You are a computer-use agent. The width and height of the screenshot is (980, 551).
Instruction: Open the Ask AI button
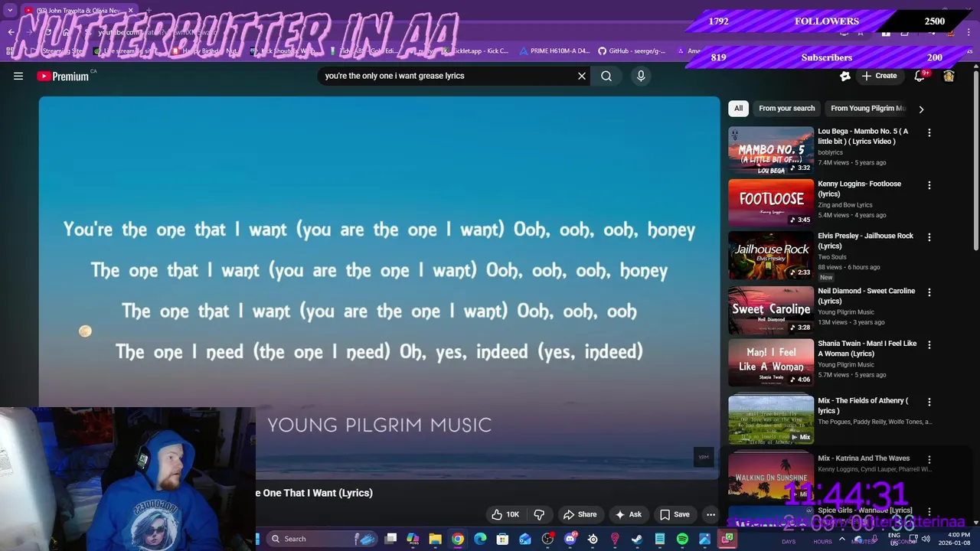coord(628,514)
